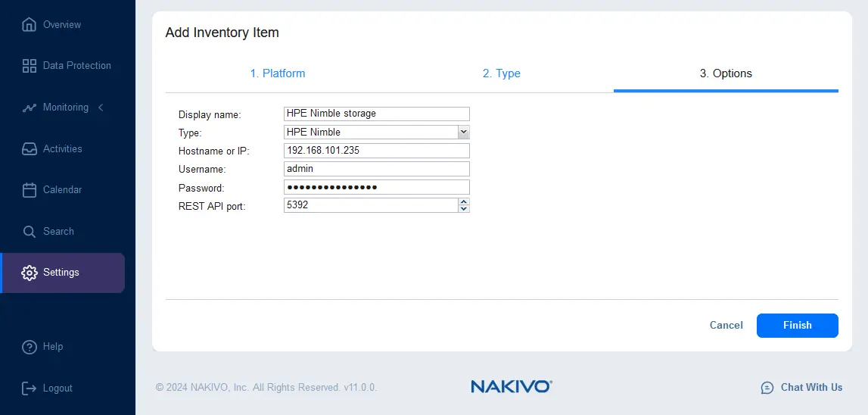Open the Type dropdown arrow

[464, 133]
